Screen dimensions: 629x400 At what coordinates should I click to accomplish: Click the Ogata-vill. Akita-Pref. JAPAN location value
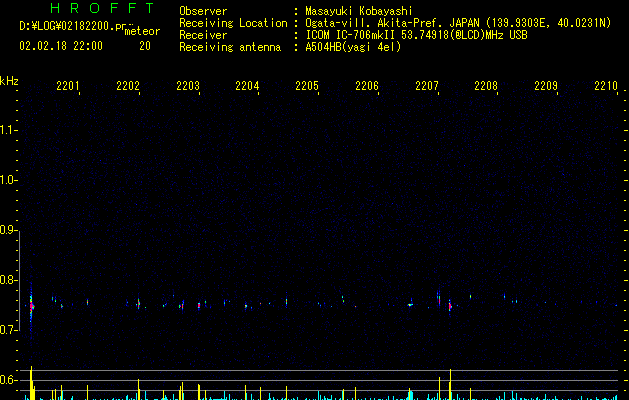coord(458,23)
